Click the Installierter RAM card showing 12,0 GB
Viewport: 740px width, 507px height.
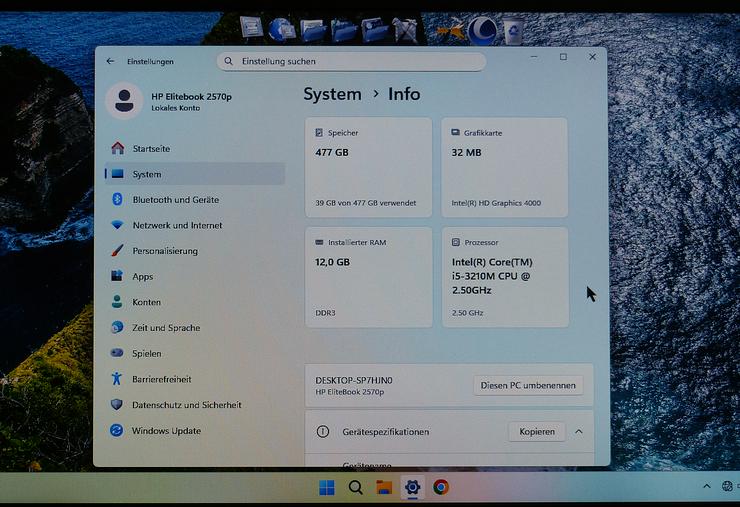(369, 278)
